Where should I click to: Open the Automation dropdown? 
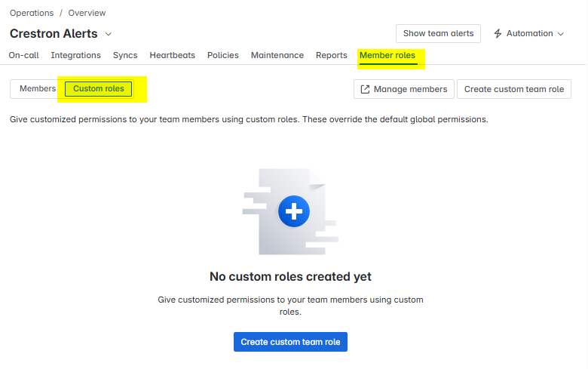coord(528,33)
